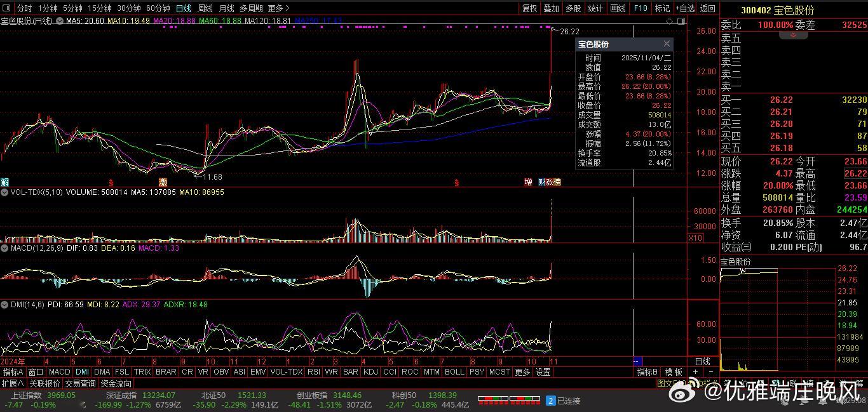868x412 pixels.
Task: Click the 多股 multi-stock button
Action: pyautogui.click(x=573, y=8)
